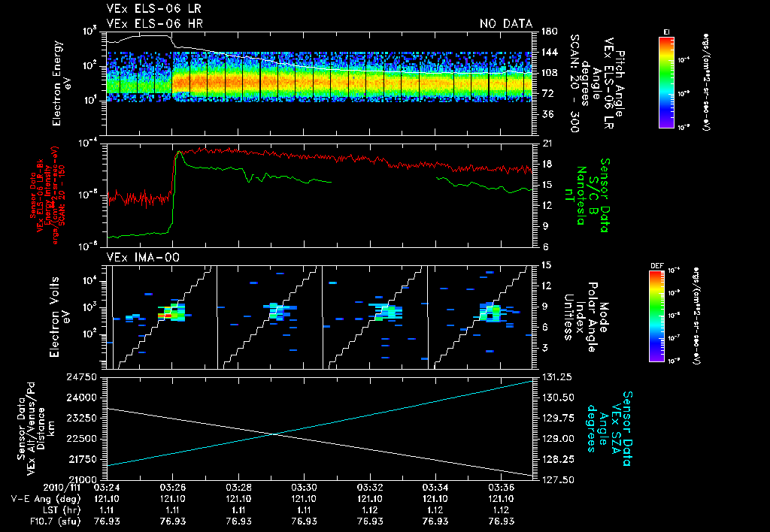The height and width of the screenshot is (532, 770).
Task: Click the "36" pitch angle tick
Action: (547, 114)
